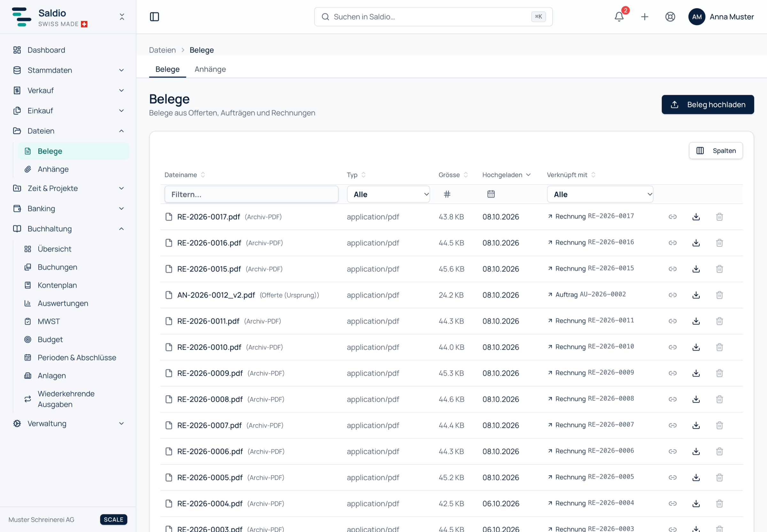
Task: Expand the Verkauf menu
Action: coord(68,90)
